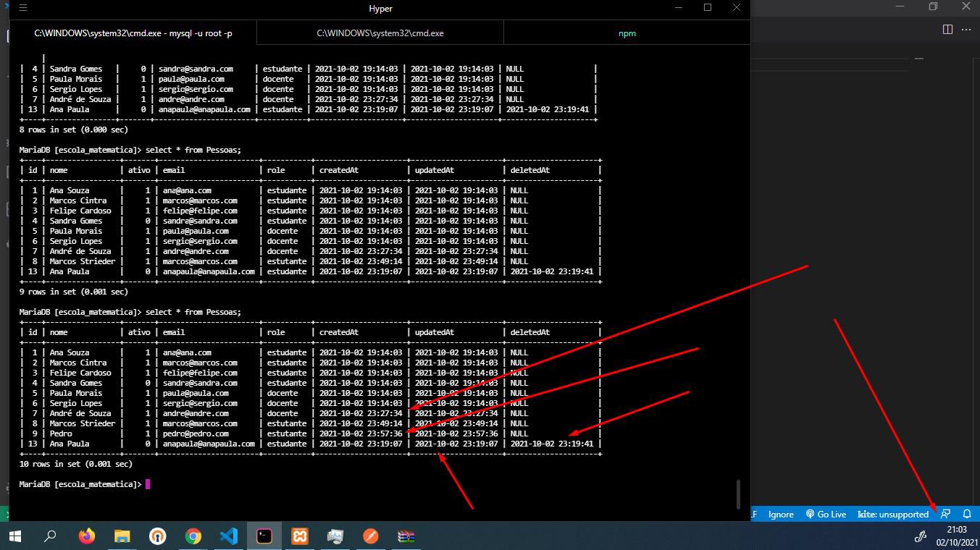Click deletedAt header in the bottom table
The width and height of the screenshot is (980, 550).
530,332
